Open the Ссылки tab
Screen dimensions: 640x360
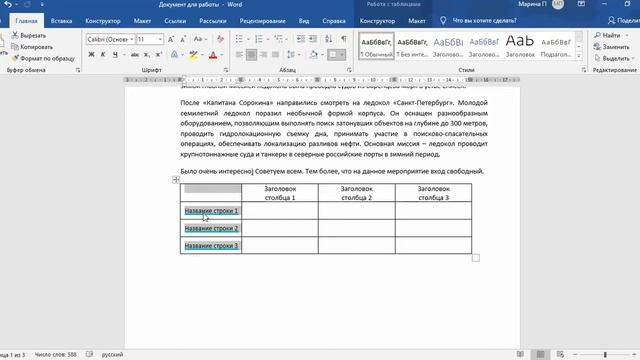coord(175,20)
